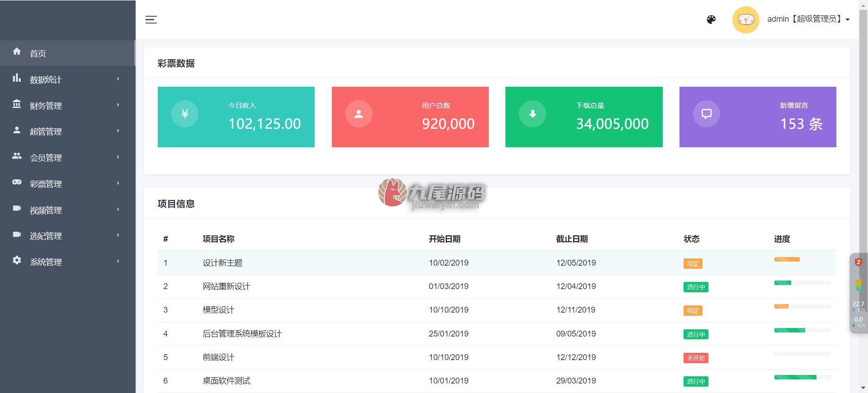Expand the 视频管理 chevron

pyautogui.click(x=118, y=209)
